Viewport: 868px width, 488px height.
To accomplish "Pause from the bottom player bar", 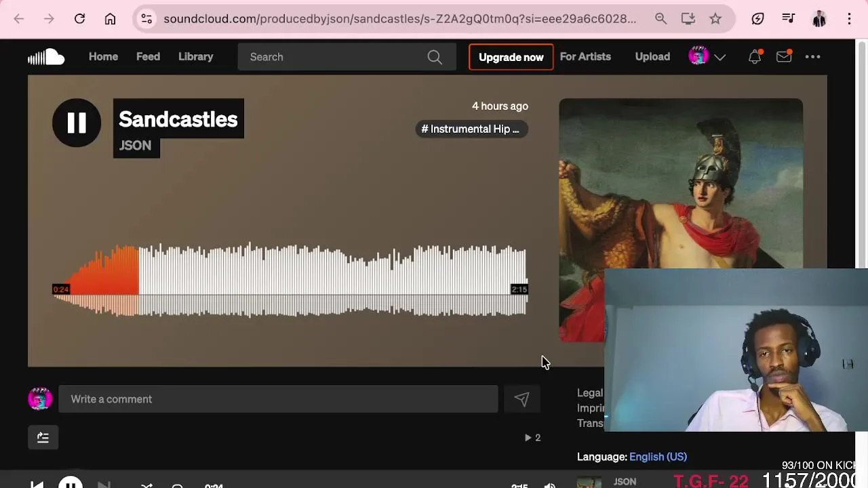I will (x=71, y=483).
